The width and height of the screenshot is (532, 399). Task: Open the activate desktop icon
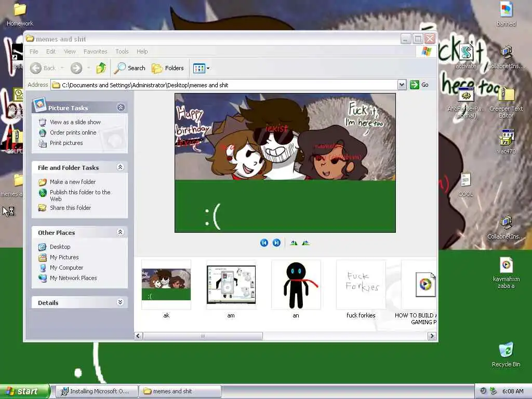[466, 57]
